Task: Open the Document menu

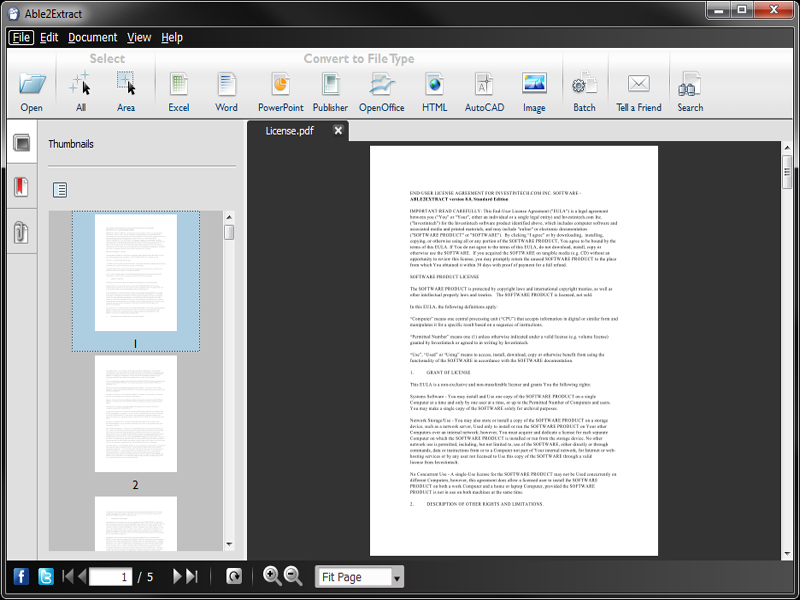Action: [93, 37]
